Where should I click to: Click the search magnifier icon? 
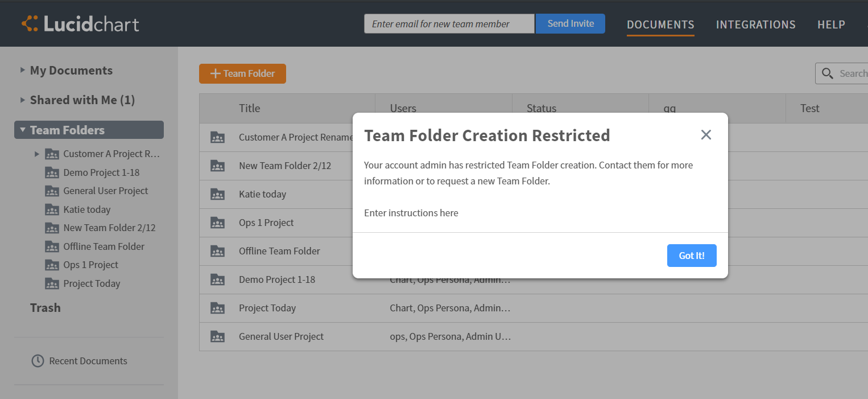pos(828,73)
